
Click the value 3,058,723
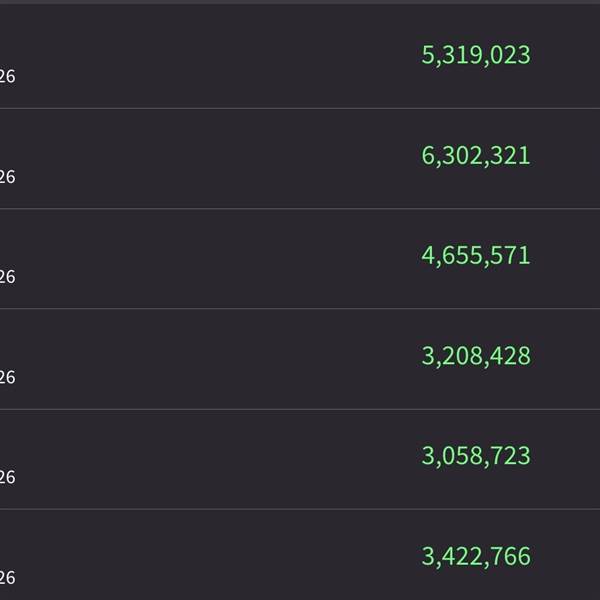tap(476, 456)
